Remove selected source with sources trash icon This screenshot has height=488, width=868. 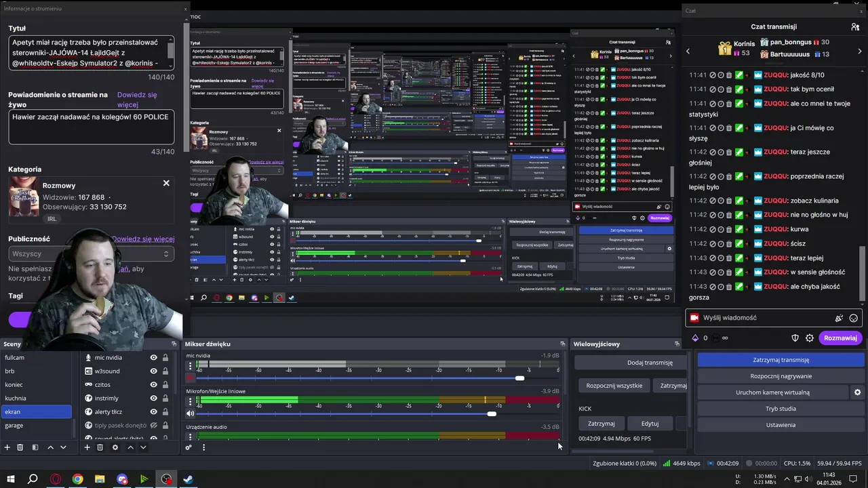pos(100,447)
